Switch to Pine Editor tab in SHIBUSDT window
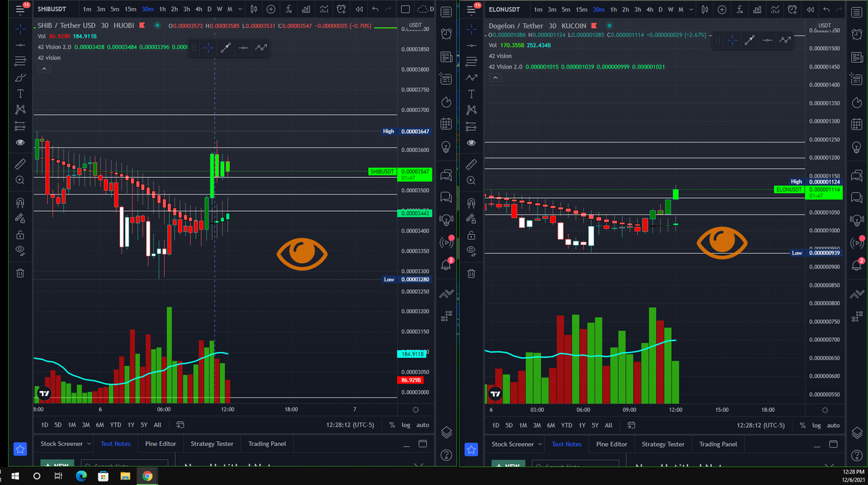 click(x=161, y=444)
